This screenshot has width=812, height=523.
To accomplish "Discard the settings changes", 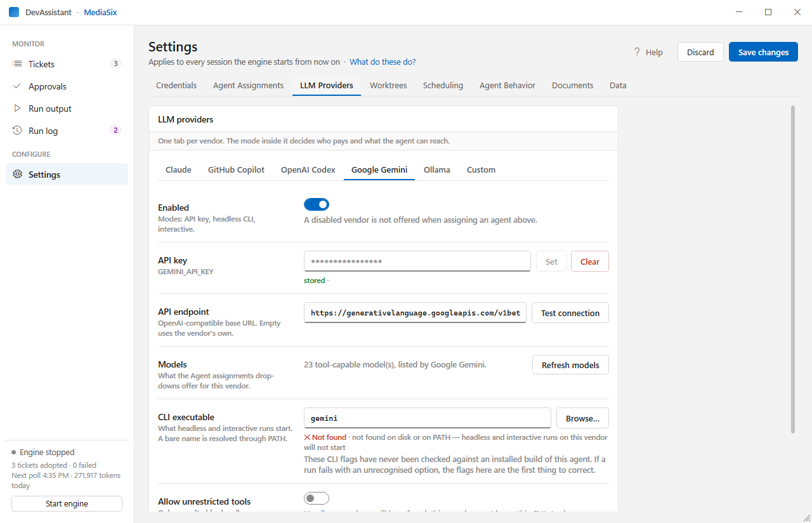I will coord(700,52).
